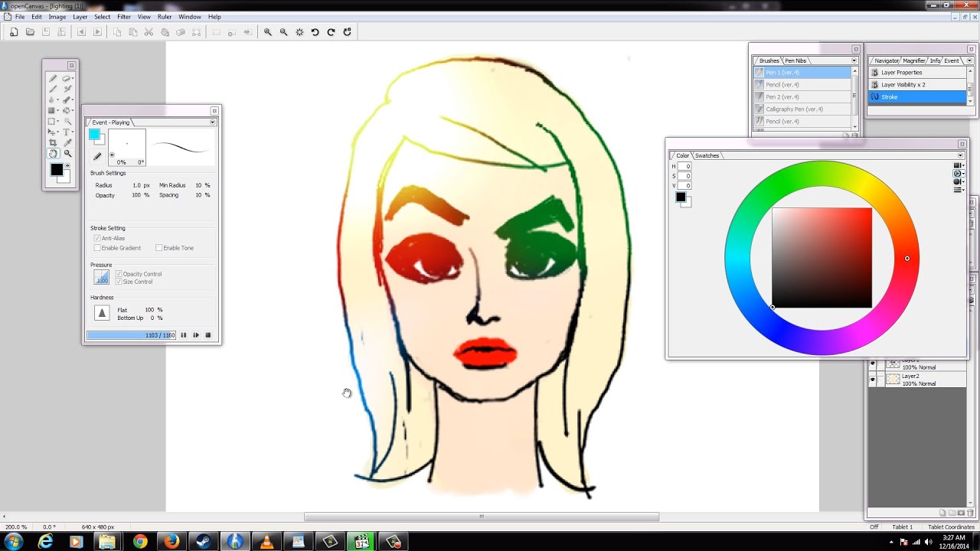
Task: Click the Rotate Right toolbar icon
Action: click(332, 32)
